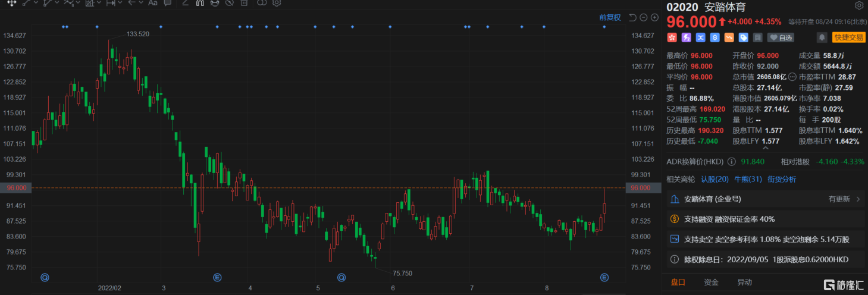Viewport: 868px width, 295px height.
Task: Click the E earnings marker near August end
Action: click(604, 277)
